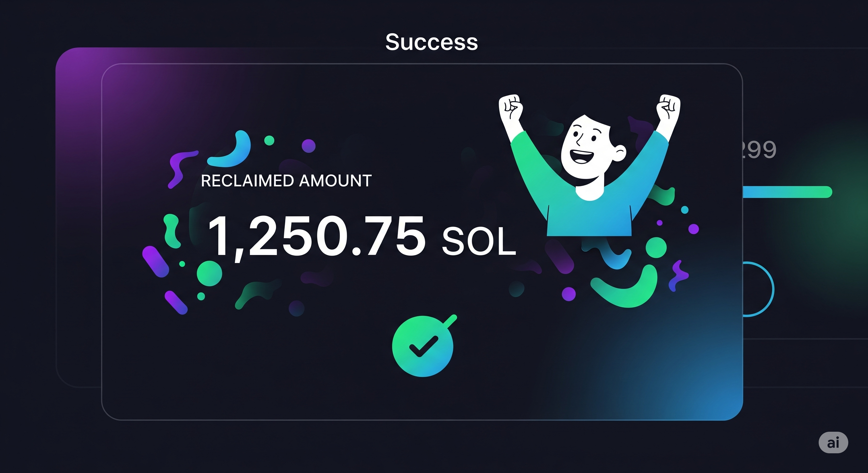
Task: Click the "SOL" currency label
Action: pos(478,241)
